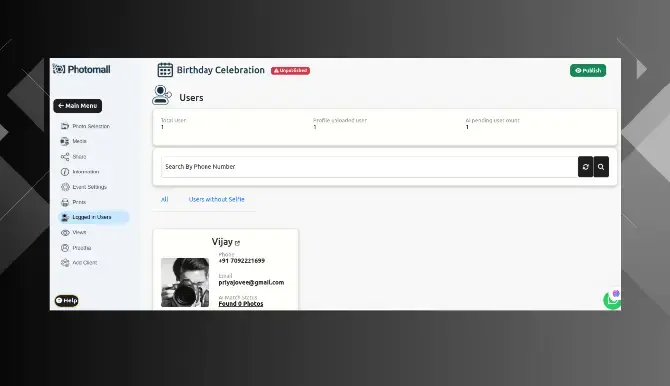Open Add Client in the sidebar
The height and width of the screenshot is (386, 670).
click(79, 263)
